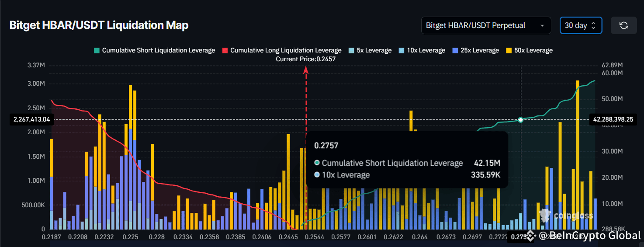This screenshot has height=247, width=644.
Task: Click the tooltip value 335.59K
Action: (485, 175)
